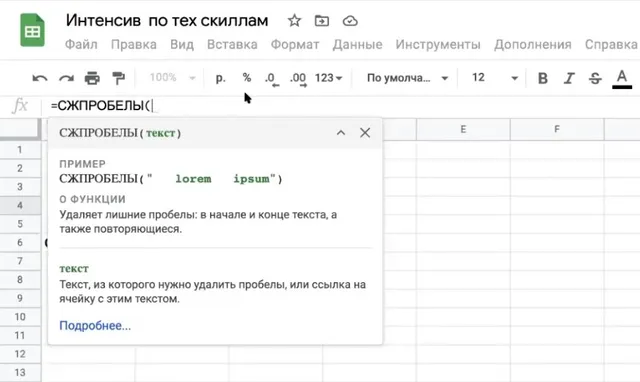The height and width of the screenshot is (382, 640).
Task: Open the Формат menu
Action: pos(295,44)
